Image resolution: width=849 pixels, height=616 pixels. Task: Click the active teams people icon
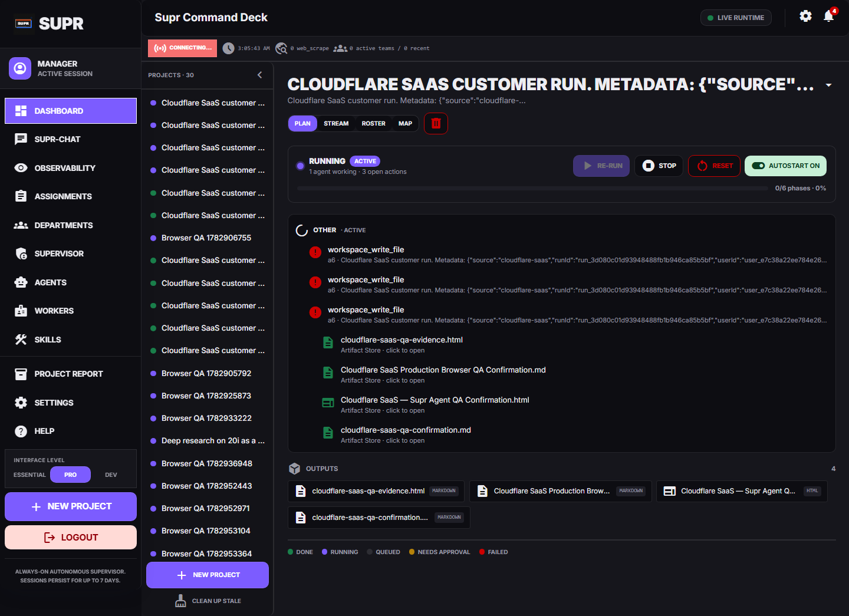coord(340,48)
